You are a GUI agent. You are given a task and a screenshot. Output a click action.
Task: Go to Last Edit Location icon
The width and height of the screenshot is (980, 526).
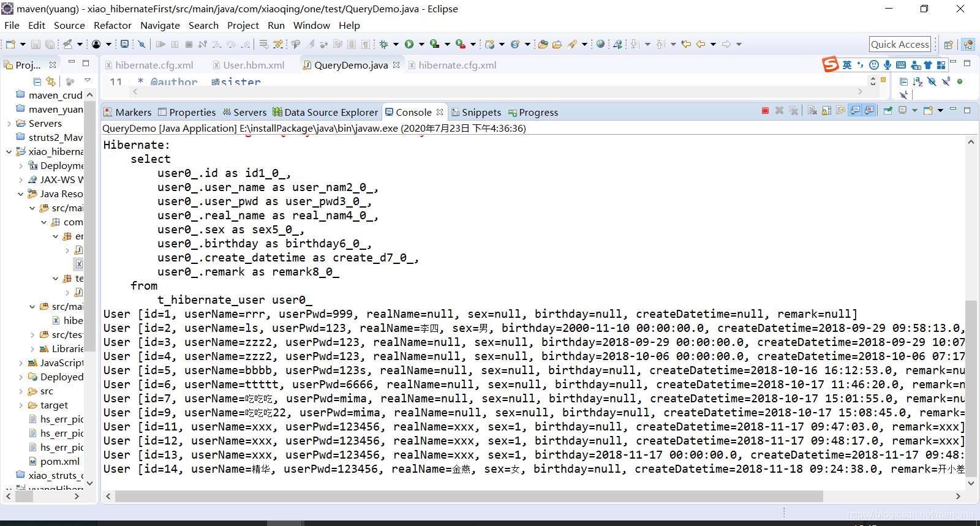(686, 44)
